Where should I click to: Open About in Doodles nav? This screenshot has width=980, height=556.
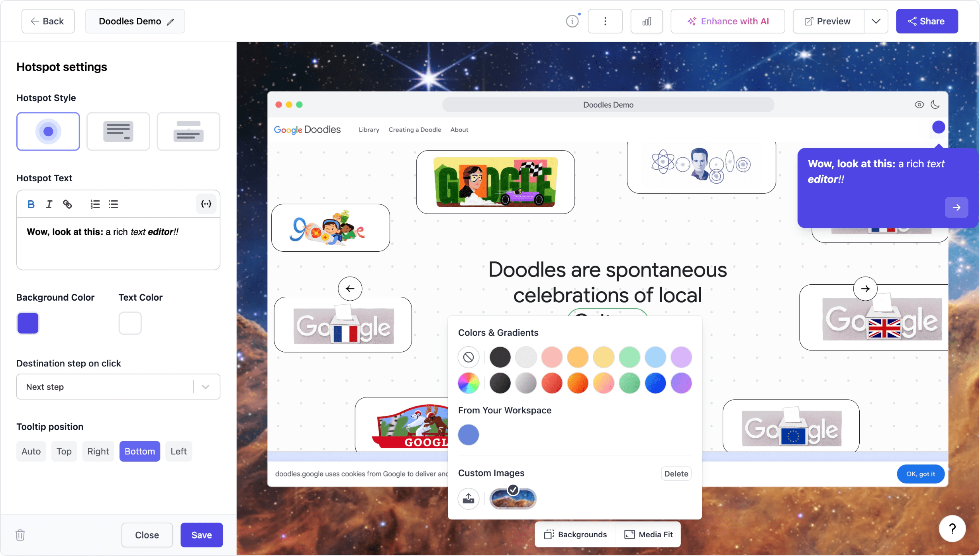click(459, 130)
